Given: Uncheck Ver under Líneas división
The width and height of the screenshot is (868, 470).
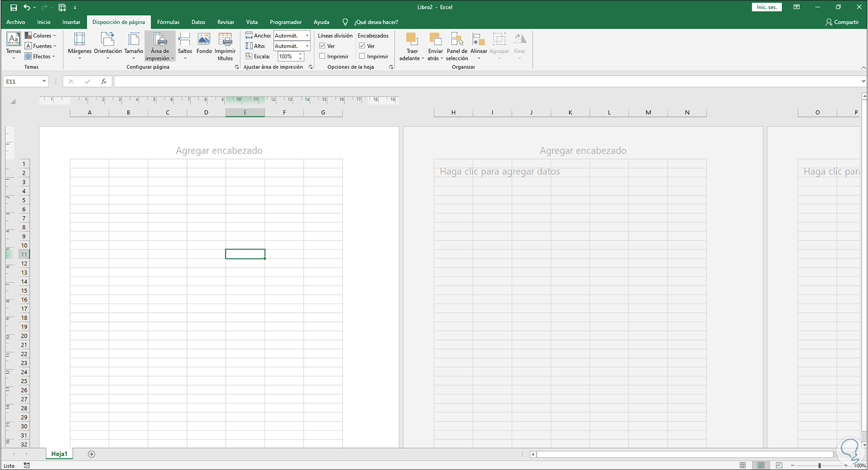Looking at the screenshot, I should [x=322, y=46].
